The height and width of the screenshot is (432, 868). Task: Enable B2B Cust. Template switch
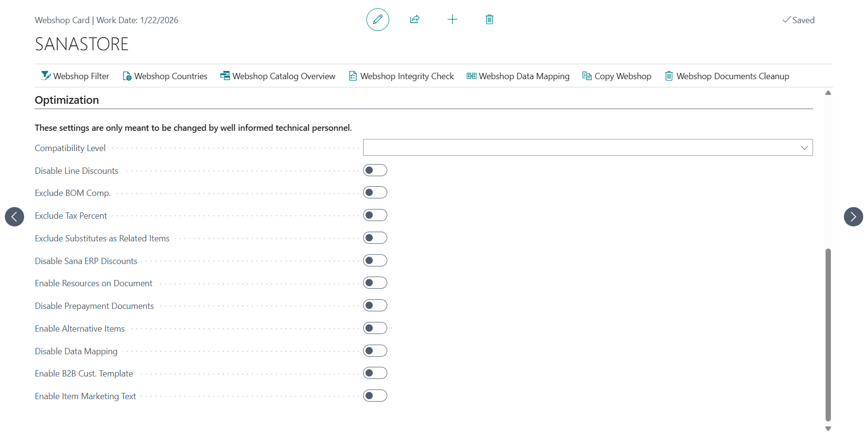375,373
